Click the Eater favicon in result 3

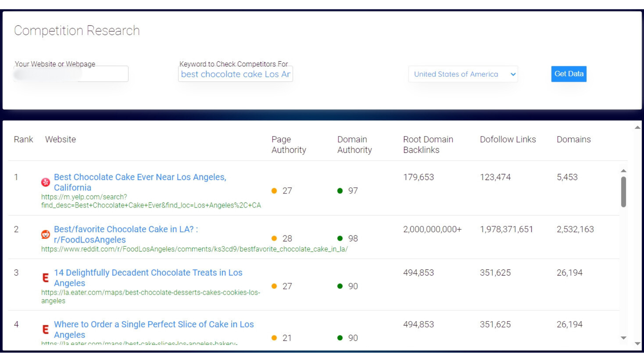click(46, 278)
